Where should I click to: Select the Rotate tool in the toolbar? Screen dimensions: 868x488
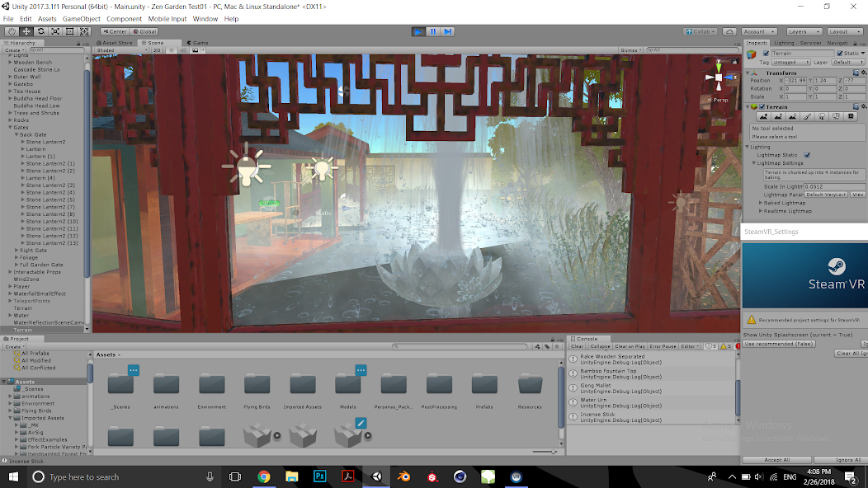[x=40, y=30]
